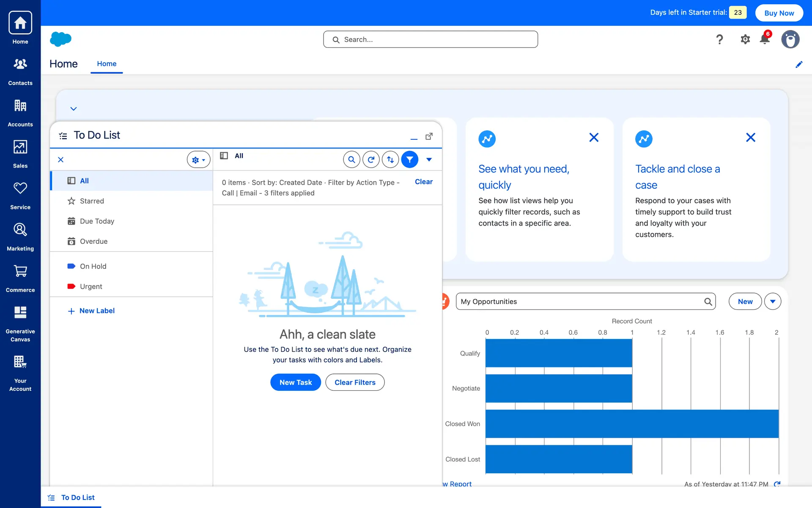Open the To Do List sort button

pos(390,160)
